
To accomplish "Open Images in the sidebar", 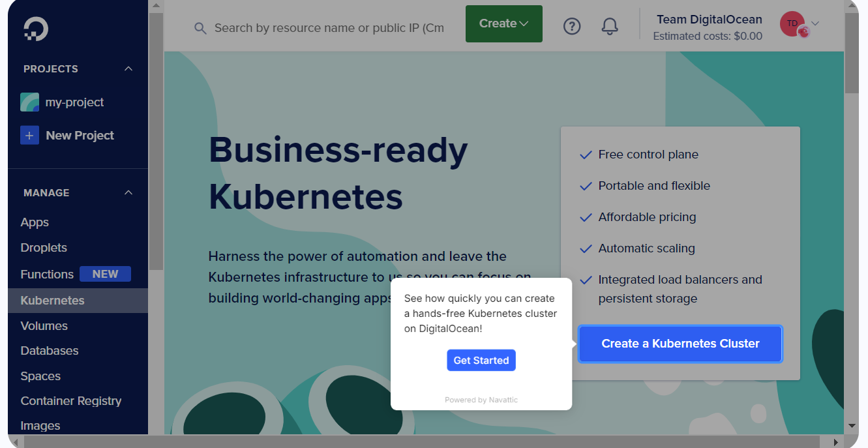I will pyautogui.click(x=40, y=426).
